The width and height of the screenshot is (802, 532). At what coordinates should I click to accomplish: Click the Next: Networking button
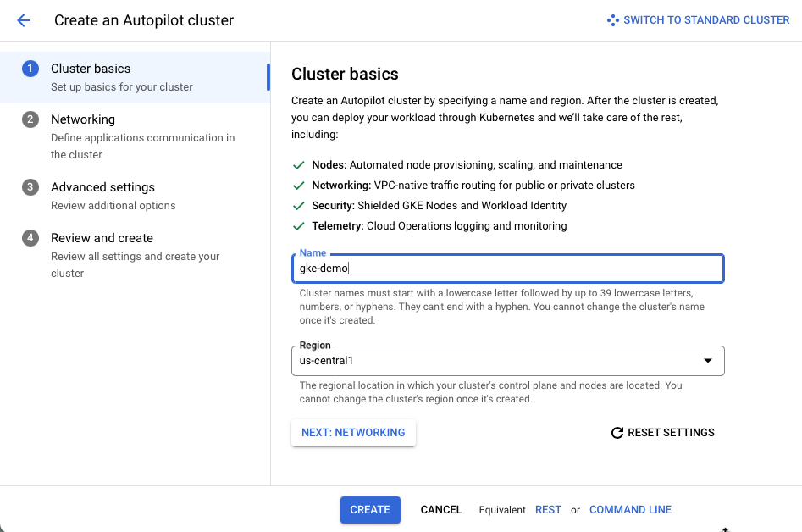point(353,432)
